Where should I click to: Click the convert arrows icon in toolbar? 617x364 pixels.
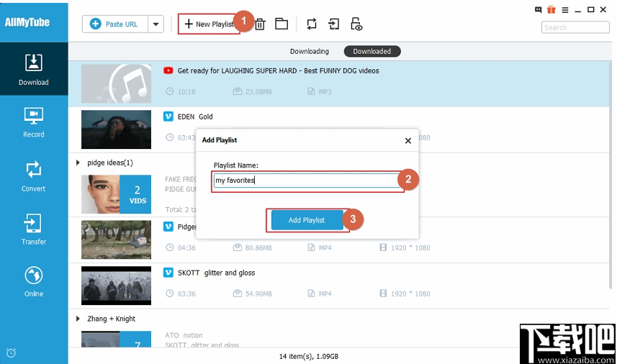pos(312,24)
